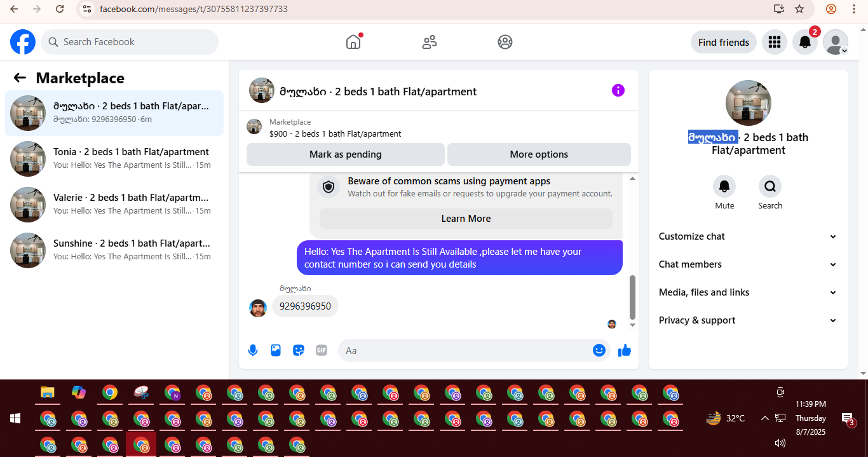Open the Tonia apartment conversation
This screenshot has width=868, height=457.
[114, 159]
